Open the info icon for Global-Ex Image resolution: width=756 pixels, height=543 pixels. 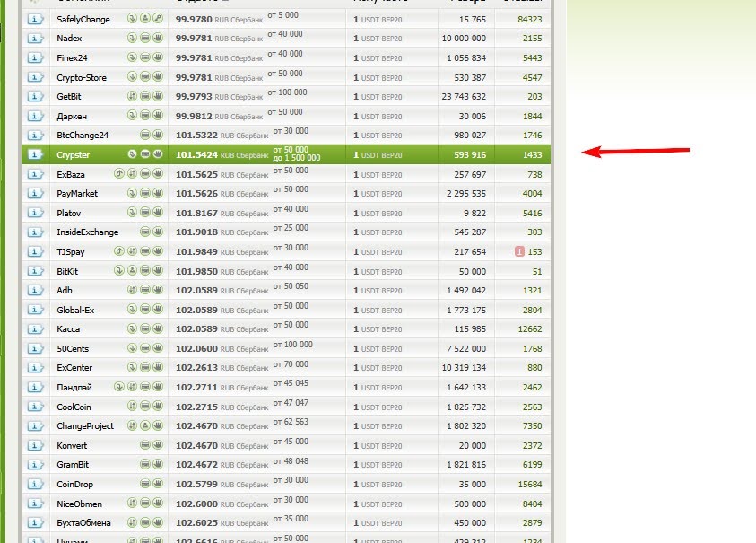tap(35, 310)
